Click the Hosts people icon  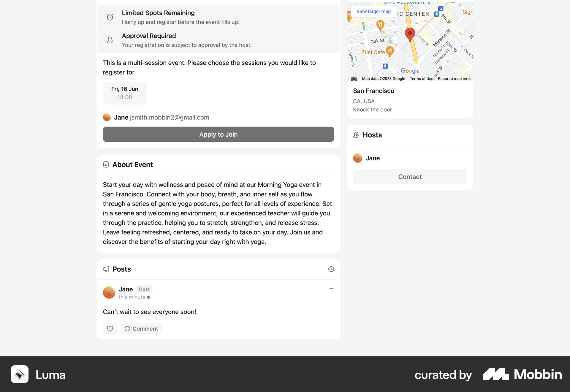(356, 135)
